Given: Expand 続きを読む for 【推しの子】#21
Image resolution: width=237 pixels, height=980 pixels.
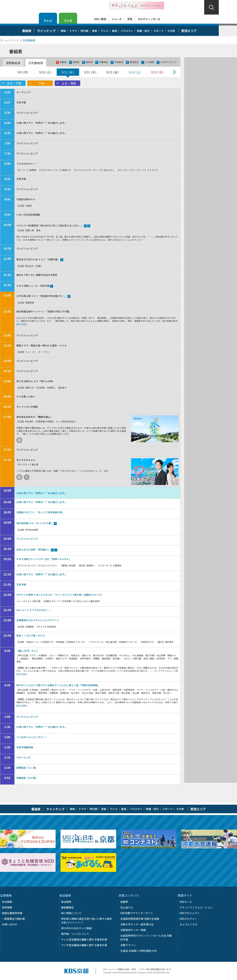Looking at the screenshot, I should [22, 675].
